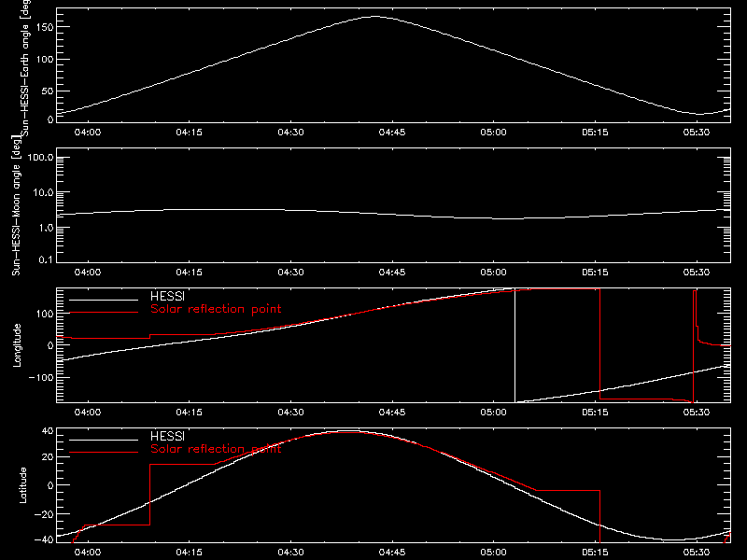This screenshot has height=560, width=747.
Task: Click the 04:45 time label under Latitude plot
Action: point(392,553)
